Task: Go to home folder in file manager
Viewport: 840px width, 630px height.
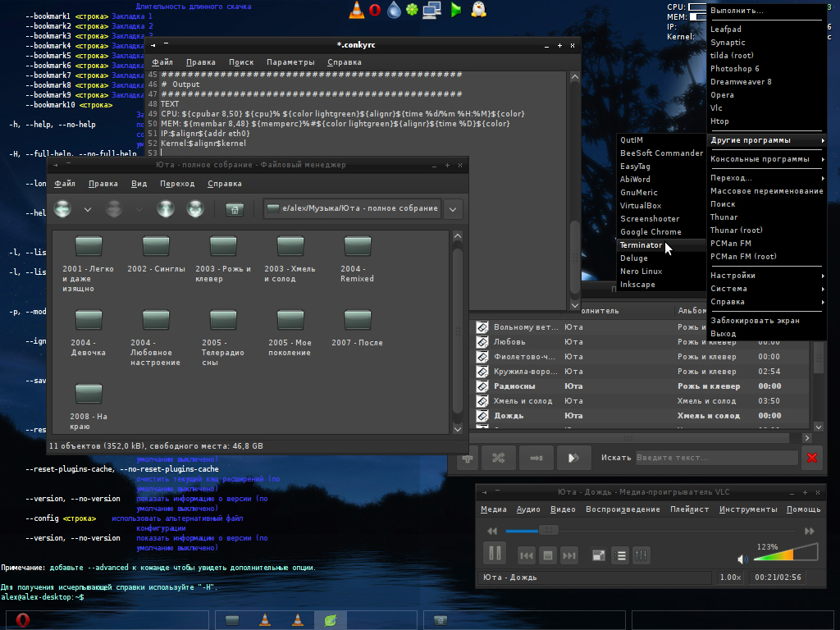Action: [234, 209]
